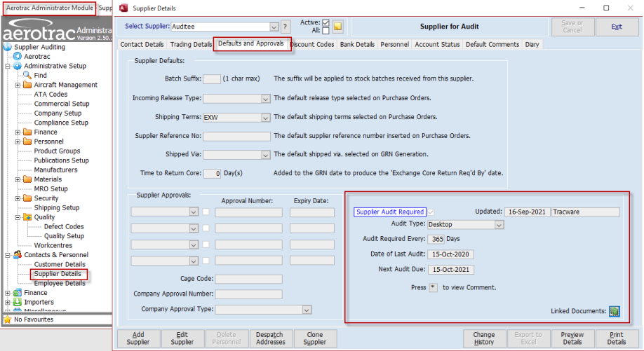Click the Add Supplier button
Screen dimensions: 644x351
point(137,338)
